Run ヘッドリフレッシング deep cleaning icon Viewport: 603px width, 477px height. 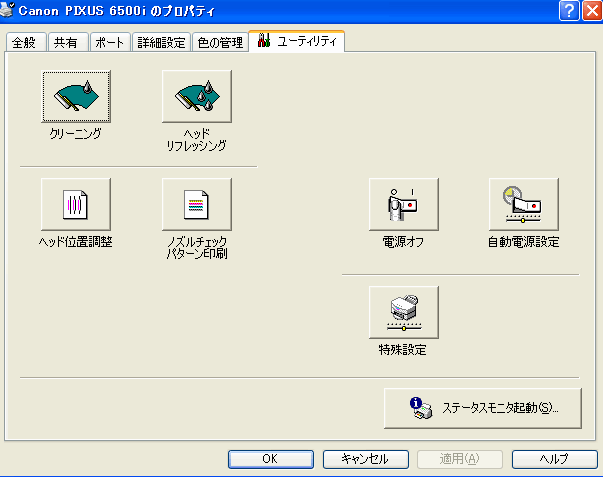pyautogui.click(x=197, y=97)
